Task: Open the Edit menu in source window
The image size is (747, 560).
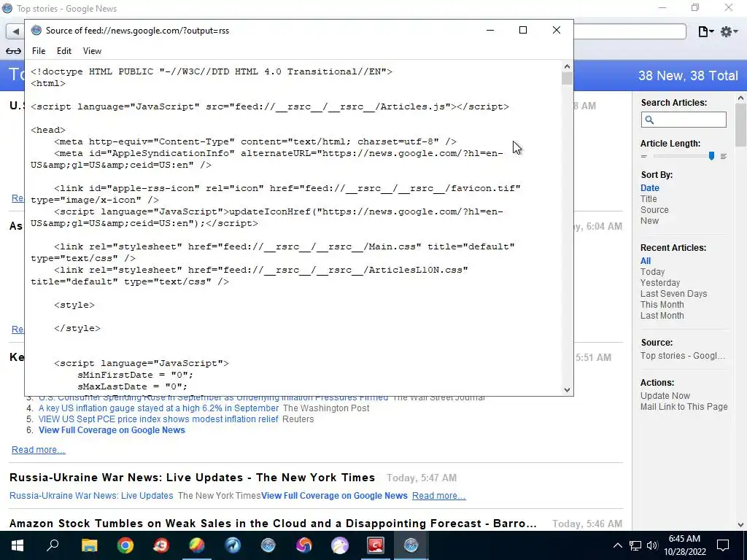Action: click(x=64, y=51)
